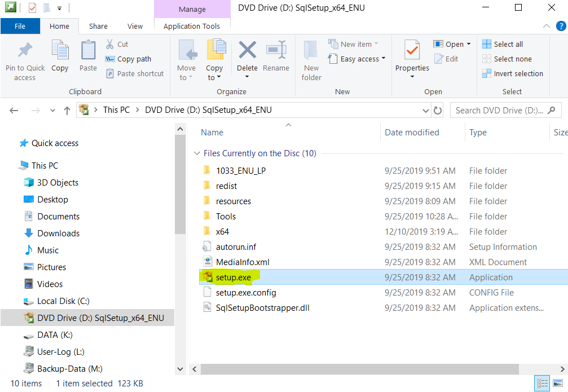Click the Up one level arrow
The height and width of the screenshot is (392, 568).
click(67, 111)
